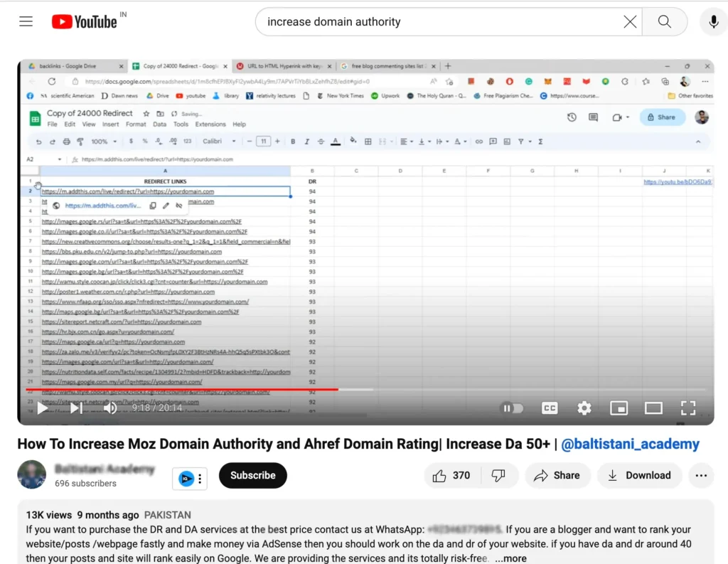
Task: Seek using the red video progress bar
Action: click(181, 389)
